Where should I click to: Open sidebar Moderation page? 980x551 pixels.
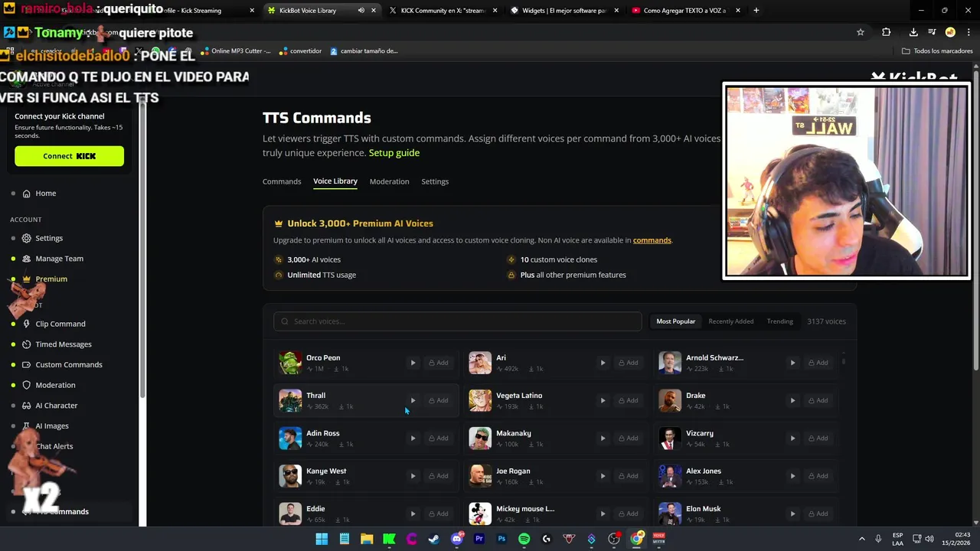tap(55, 385)
